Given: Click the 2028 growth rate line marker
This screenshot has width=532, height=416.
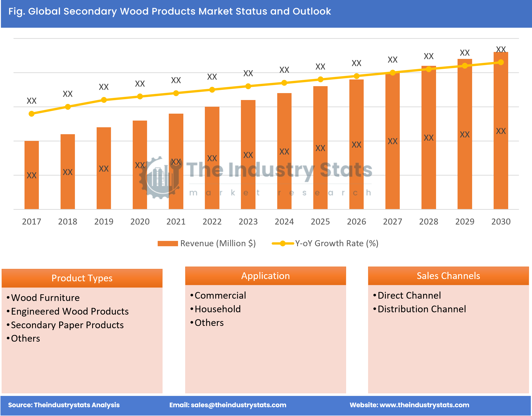Looking at the screenshot, I should [429, 69].
